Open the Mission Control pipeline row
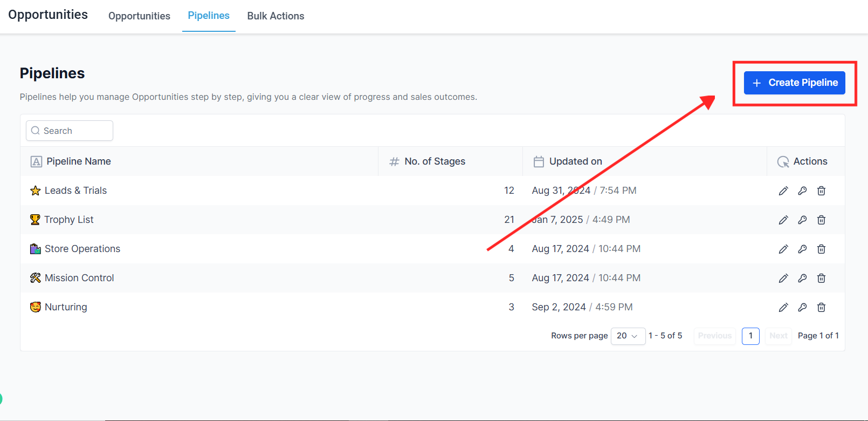Screen dimensions: 868x421 (79, 278)
